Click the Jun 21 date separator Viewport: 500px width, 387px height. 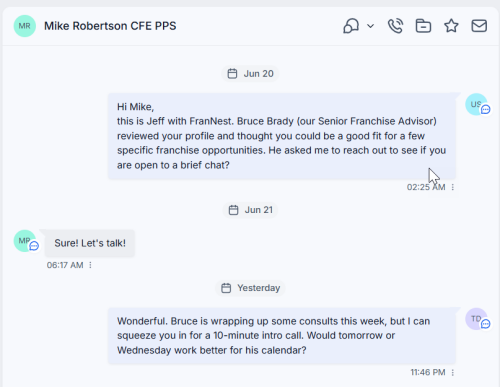point(250,210)
